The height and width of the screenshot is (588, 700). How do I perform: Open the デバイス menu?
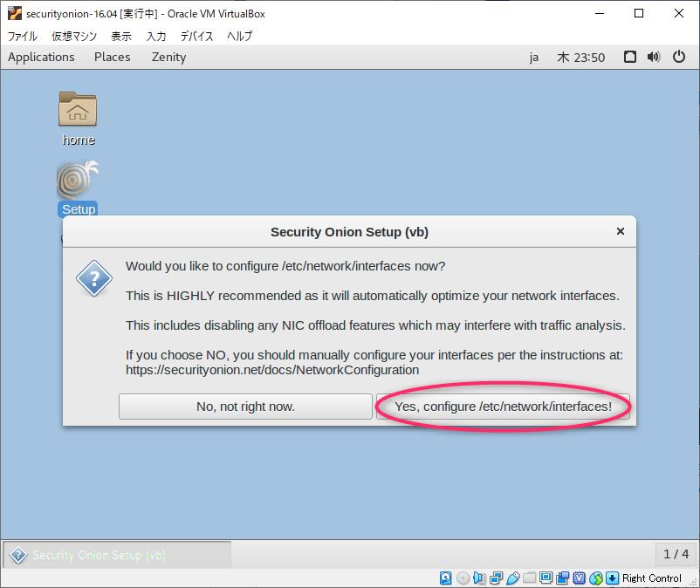tap(197, 36)
